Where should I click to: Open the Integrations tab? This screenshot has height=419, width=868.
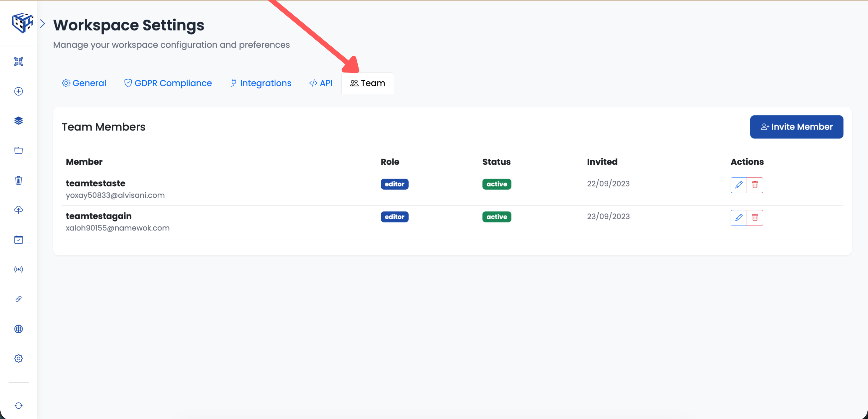click(260, 83)
